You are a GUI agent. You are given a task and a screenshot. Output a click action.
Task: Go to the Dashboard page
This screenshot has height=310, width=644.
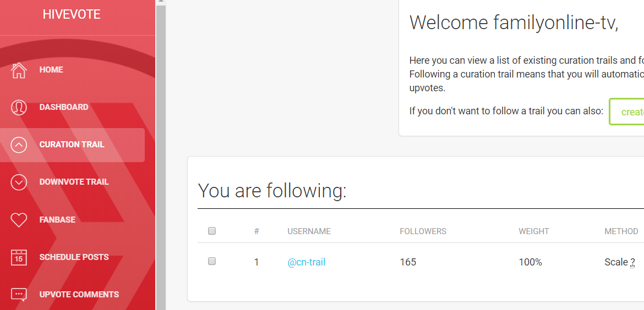64,107
